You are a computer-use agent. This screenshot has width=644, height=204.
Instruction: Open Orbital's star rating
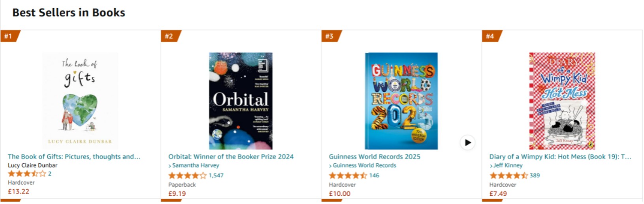coord(187,176)
